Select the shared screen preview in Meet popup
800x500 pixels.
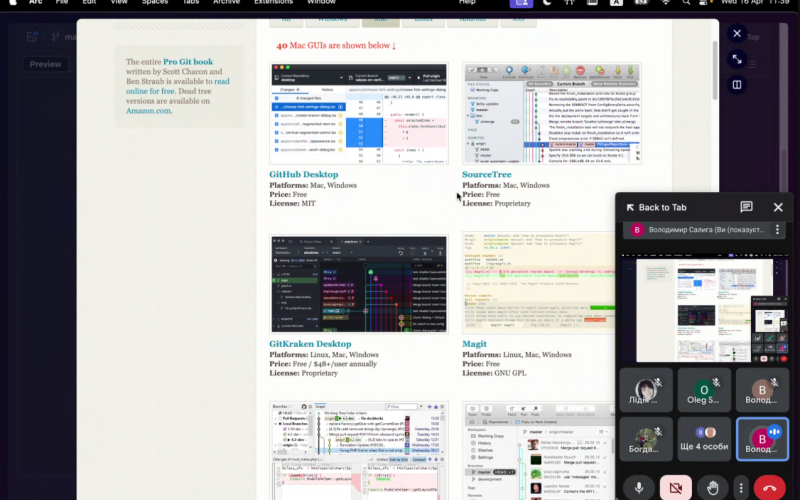tap(704, 310)
